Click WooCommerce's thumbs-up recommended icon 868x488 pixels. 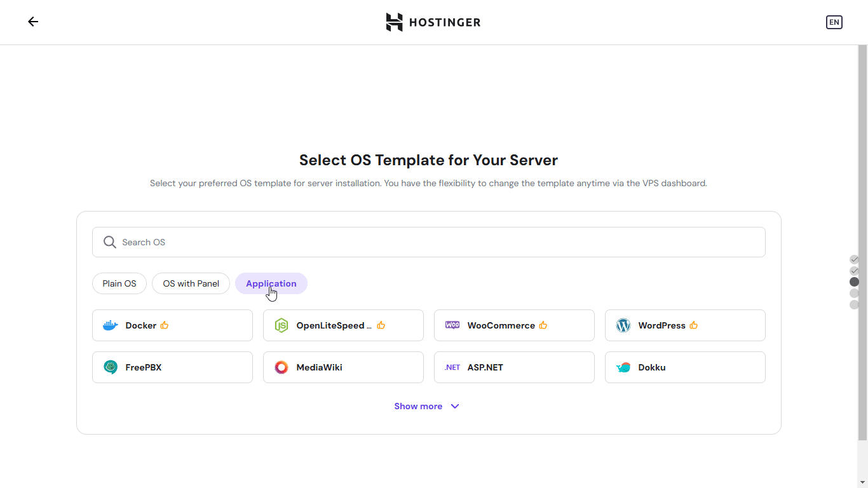543,325
